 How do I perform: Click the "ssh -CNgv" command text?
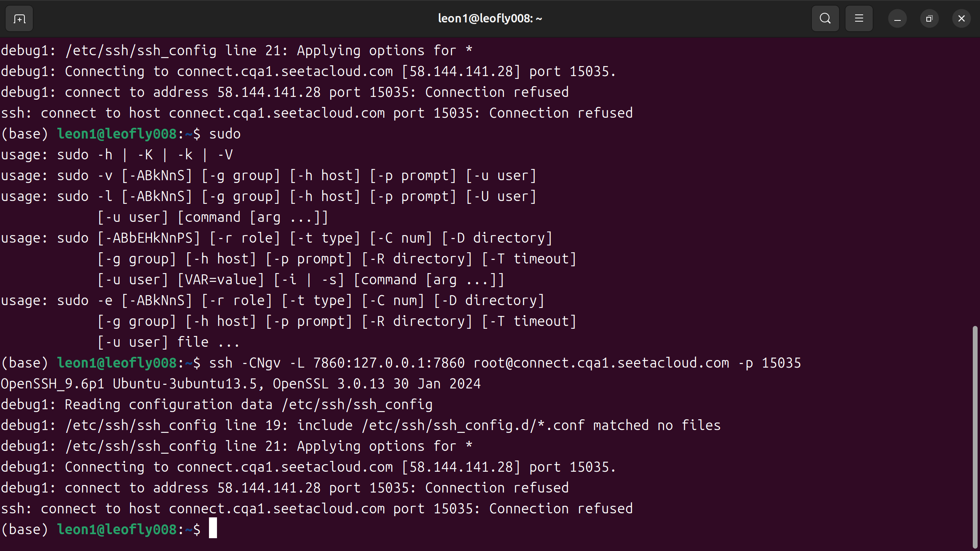(245, 363)
